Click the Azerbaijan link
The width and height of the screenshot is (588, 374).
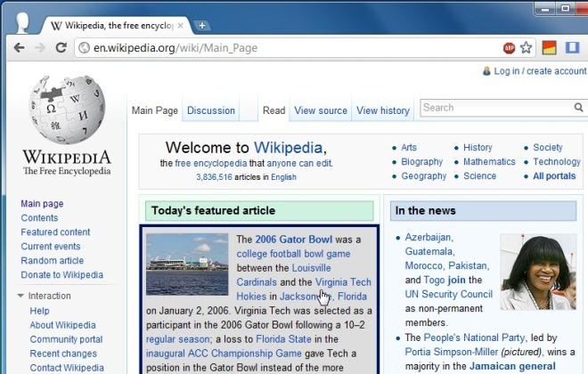(x=428, y=237)
